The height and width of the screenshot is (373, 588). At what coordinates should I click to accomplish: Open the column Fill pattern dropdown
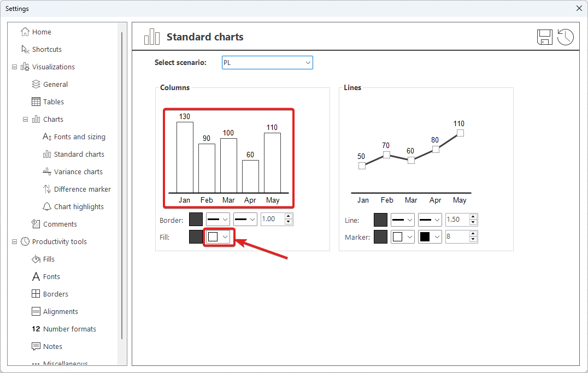coord(219,237)
